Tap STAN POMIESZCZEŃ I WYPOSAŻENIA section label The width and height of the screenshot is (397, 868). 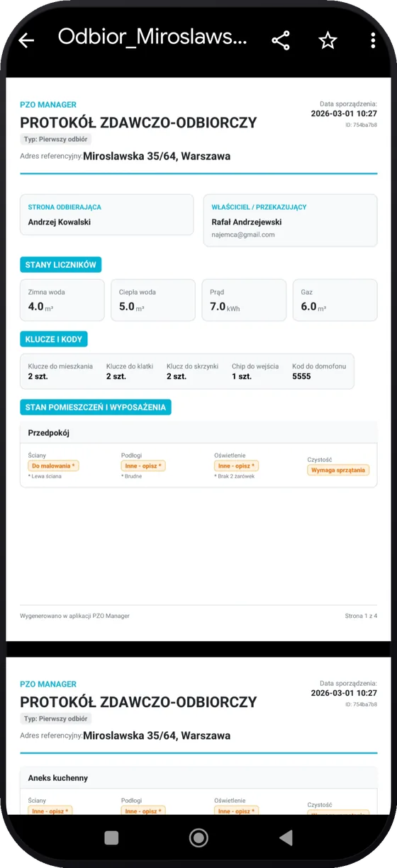[x=96, y=407]
